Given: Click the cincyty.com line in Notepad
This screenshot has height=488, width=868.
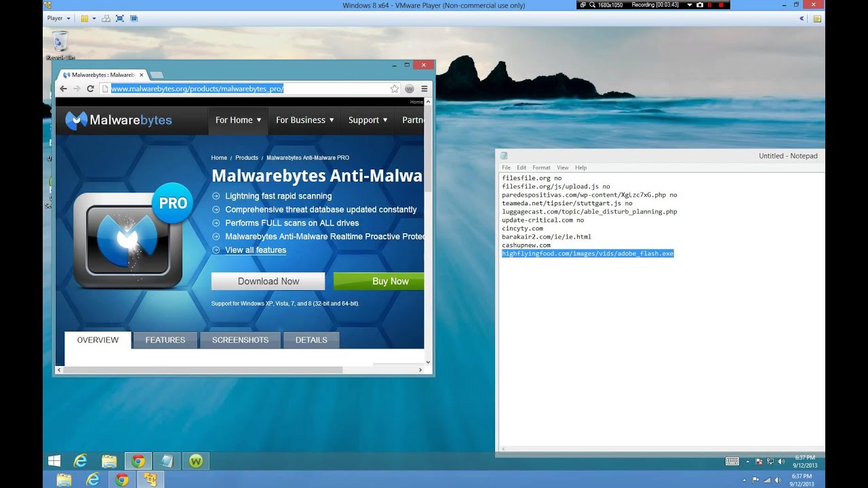Looking at the screenshot, I should tap(522, 228).
